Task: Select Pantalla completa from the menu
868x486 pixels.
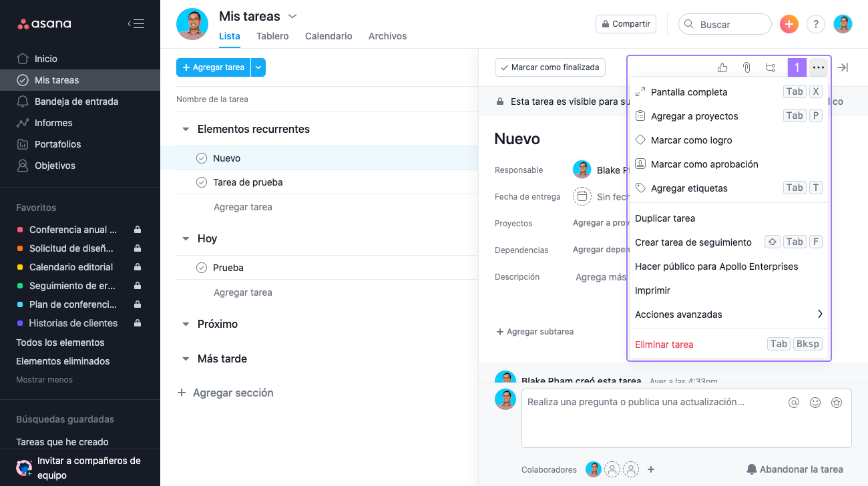Action: tap(728, 92)
